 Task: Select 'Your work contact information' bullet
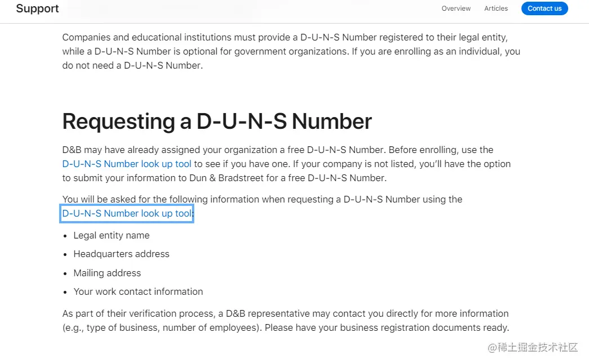point(138,291)
